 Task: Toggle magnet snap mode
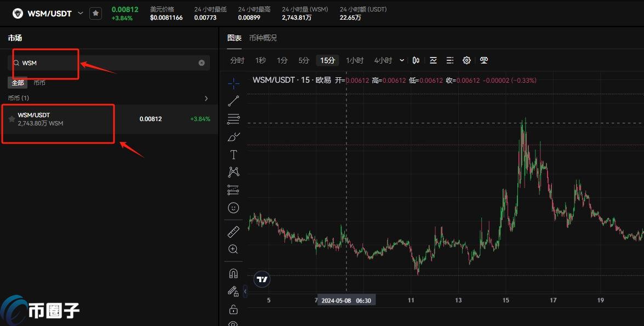pyautogui.click(x=233, y=273)
